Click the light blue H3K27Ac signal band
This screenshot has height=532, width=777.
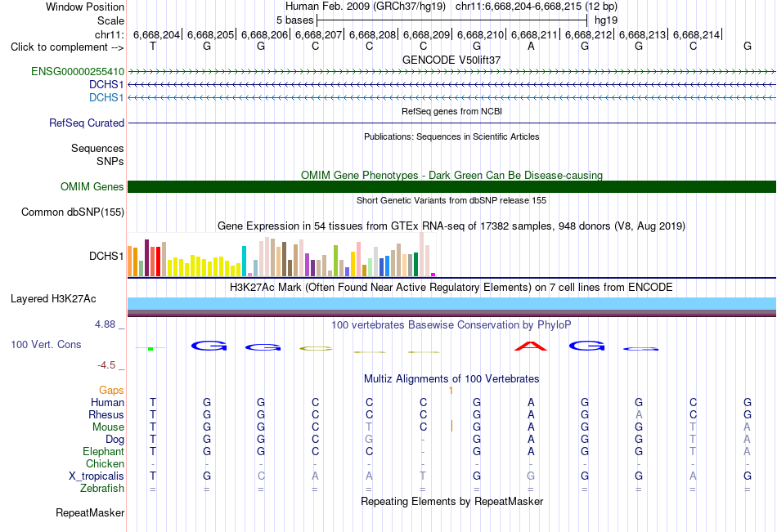pyautogui.click(x=452, y=304)
